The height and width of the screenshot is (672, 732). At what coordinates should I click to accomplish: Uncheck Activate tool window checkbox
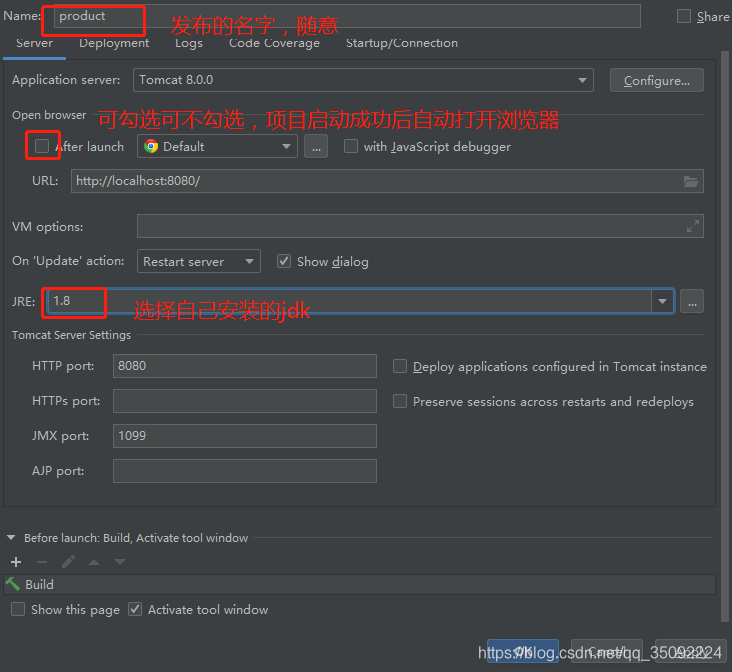tap(135, 609)
